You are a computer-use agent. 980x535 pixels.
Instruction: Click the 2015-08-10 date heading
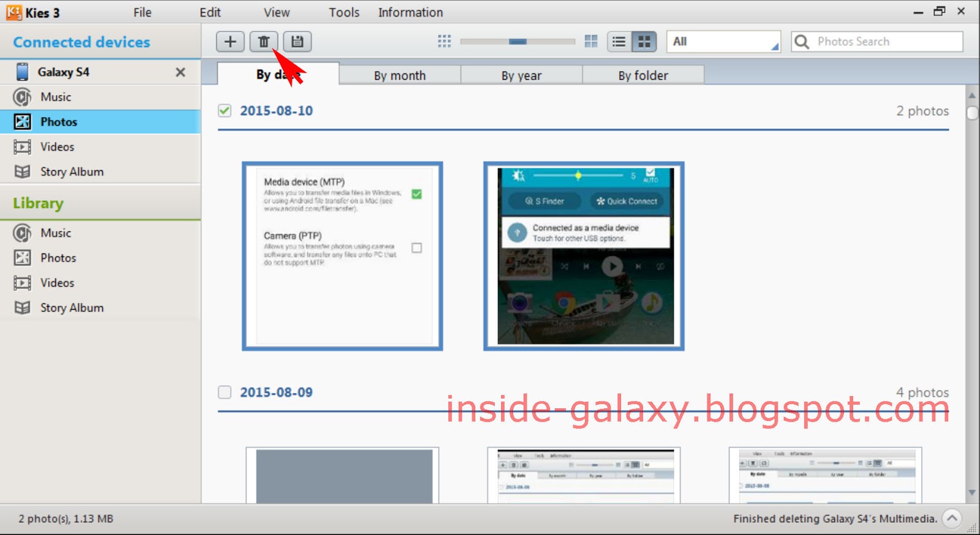[x=276, y=111]
